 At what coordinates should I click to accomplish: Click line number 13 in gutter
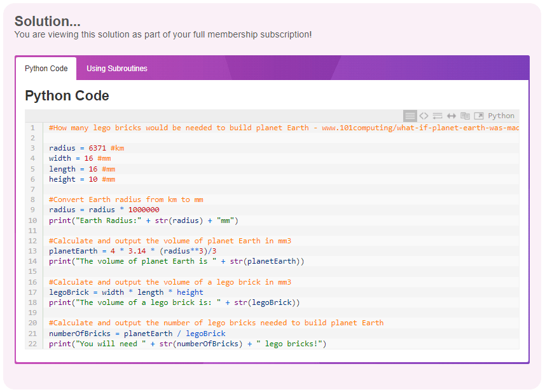32,251
